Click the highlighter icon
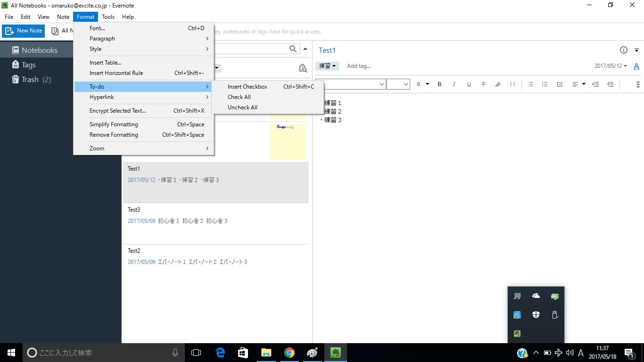The width and height of the screenshot is (644, 362). pyautogui.click(x=498, y=84)
